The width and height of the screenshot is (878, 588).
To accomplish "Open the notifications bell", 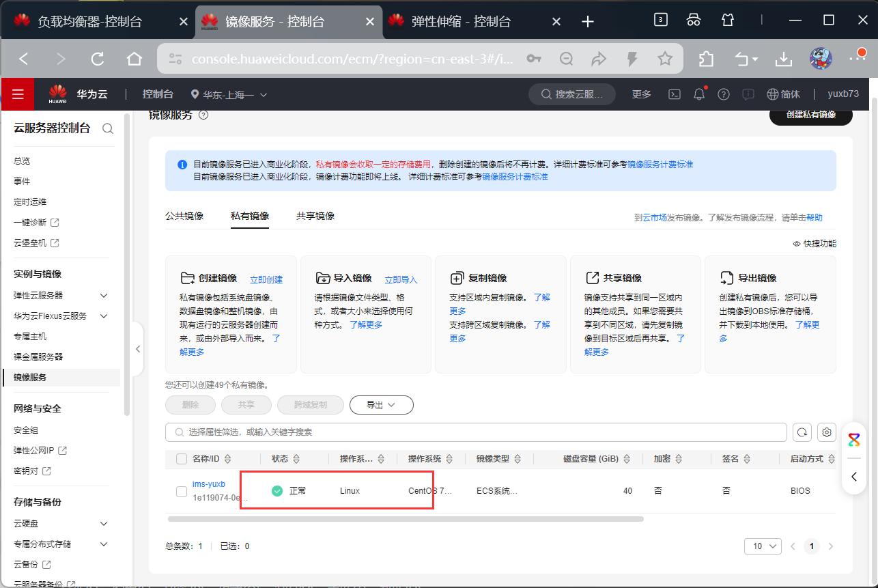I will pos(699,94).
